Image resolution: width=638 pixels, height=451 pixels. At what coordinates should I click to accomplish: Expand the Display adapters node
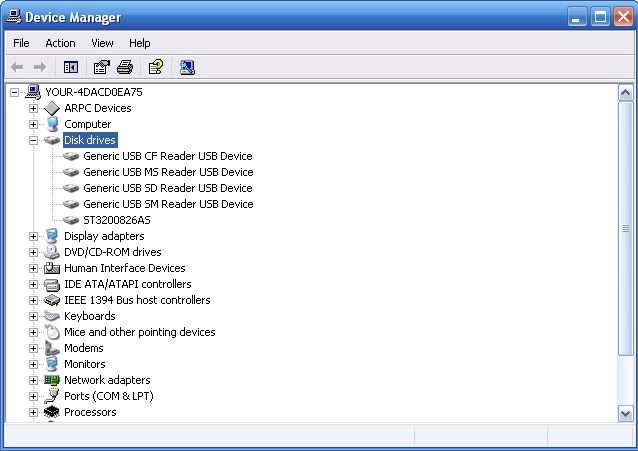pyautogui.click(x=33, y=236)
